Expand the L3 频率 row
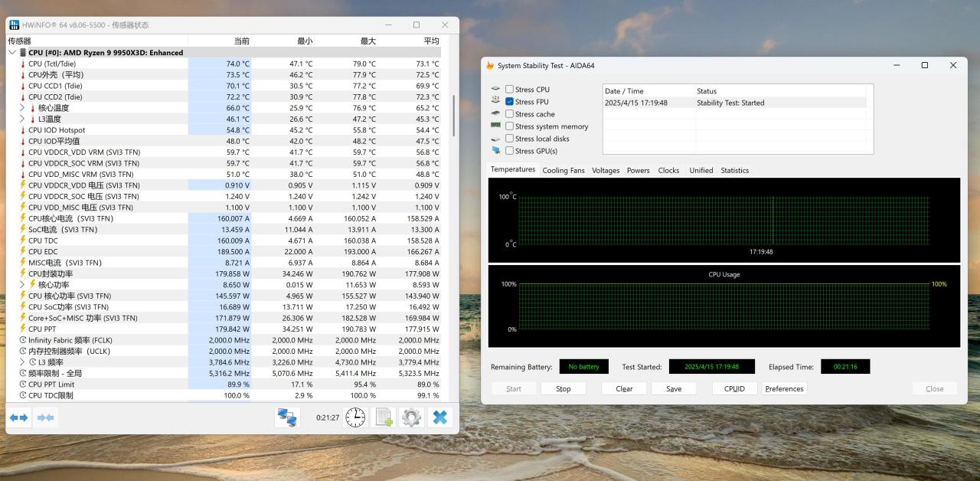The image size is (980, 481). 22,362
